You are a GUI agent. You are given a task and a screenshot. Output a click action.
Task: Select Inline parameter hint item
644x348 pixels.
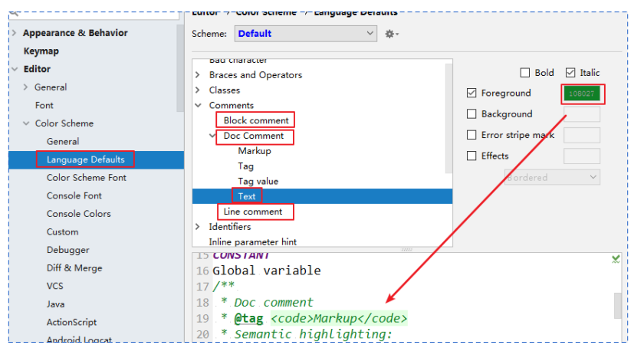[252, 242]
